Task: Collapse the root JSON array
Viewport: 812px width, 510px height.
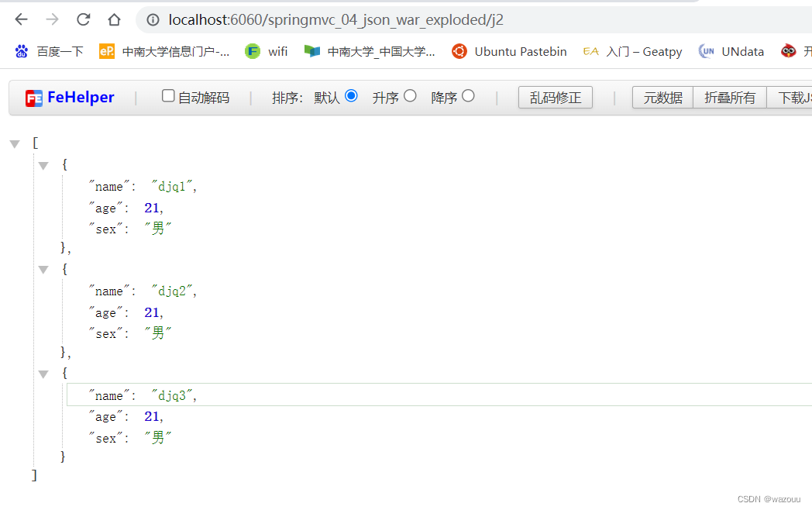Action: point(15,144)
